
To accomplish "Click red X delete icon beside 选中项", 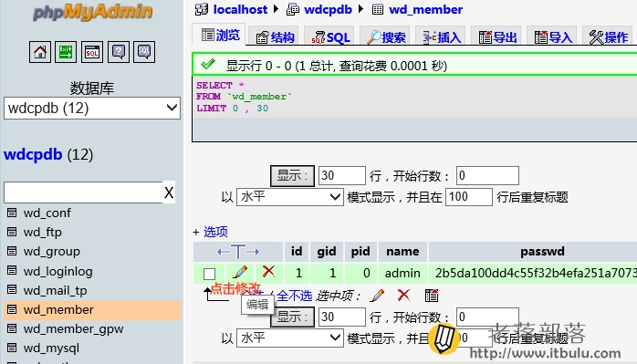I will tap(403, 295).
